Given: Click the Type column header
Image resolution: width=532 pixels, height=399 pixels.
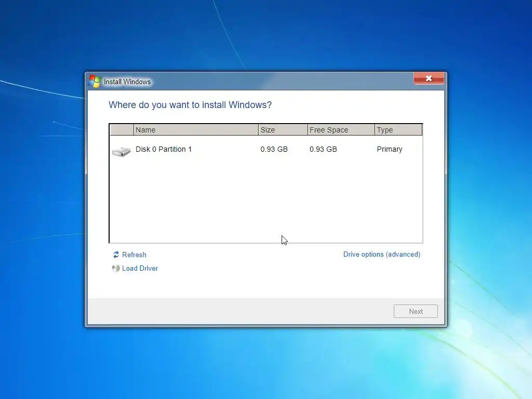Looking at the screenshot, I should 398,130.
